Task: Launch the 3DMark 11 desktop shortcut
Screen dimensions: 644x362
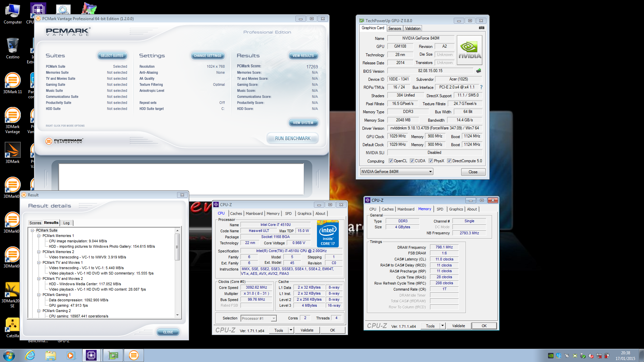Action: point(13,83)
